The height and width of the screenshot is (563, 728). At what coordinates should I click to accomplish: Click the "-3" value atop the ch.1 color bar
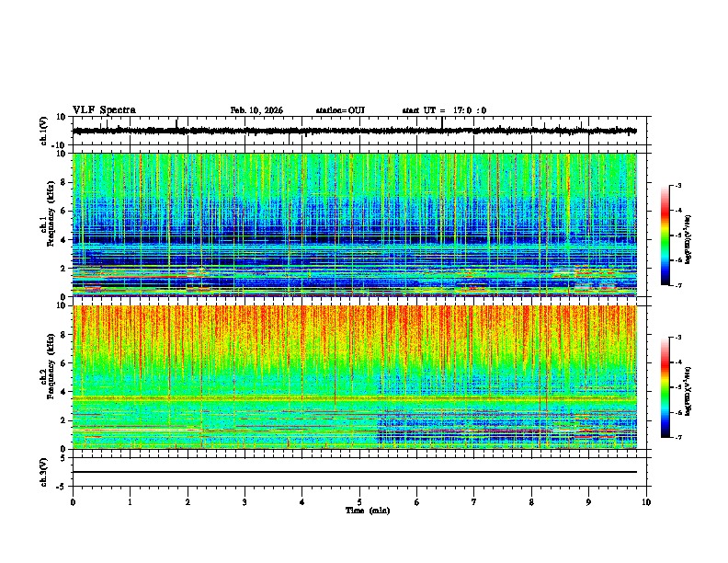(677, 185)
